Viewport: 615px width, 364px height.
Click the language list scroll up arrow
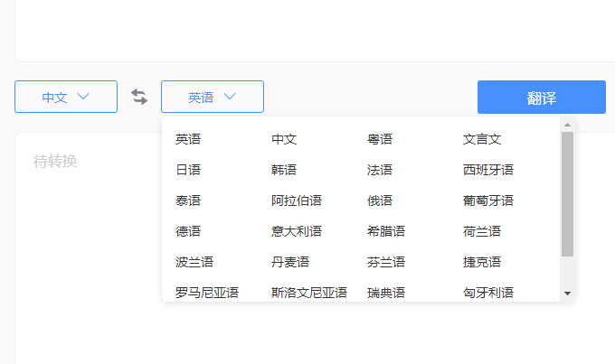click(567, 125)
